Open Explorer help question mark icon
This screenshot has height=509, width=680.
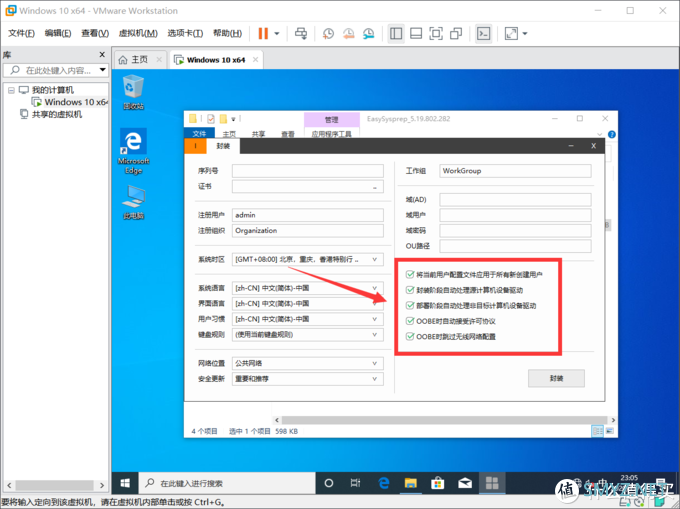(x=611, y=134)
